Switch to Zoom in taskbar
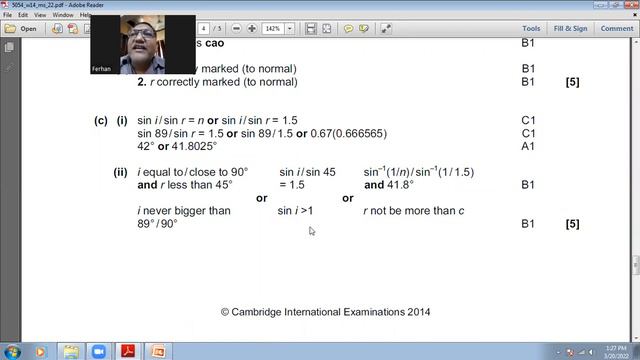Image resolution: width=640 pixels, height=360 pixels. [98, 351]
